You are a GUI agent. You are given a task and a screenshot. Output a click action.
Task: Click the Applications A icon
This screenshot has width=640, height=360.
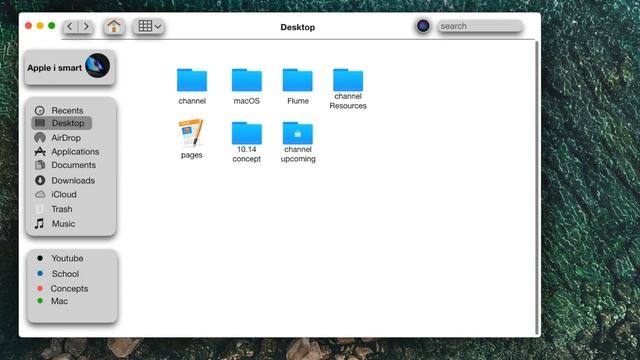pyautogui.click(x=40, y=152)
